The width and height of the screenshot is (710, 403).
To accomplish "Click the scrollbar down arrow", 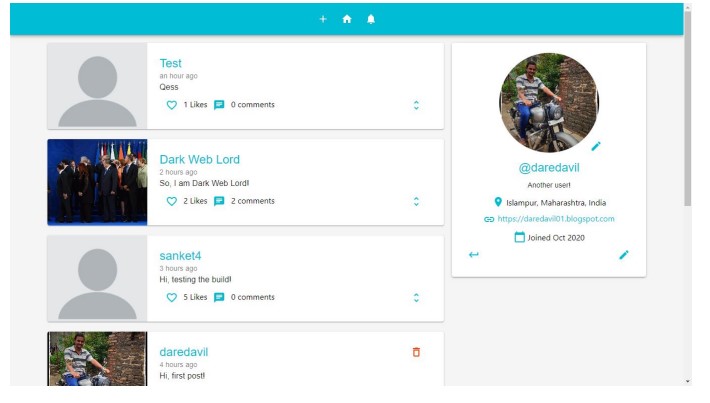I will tap(688, 382).
